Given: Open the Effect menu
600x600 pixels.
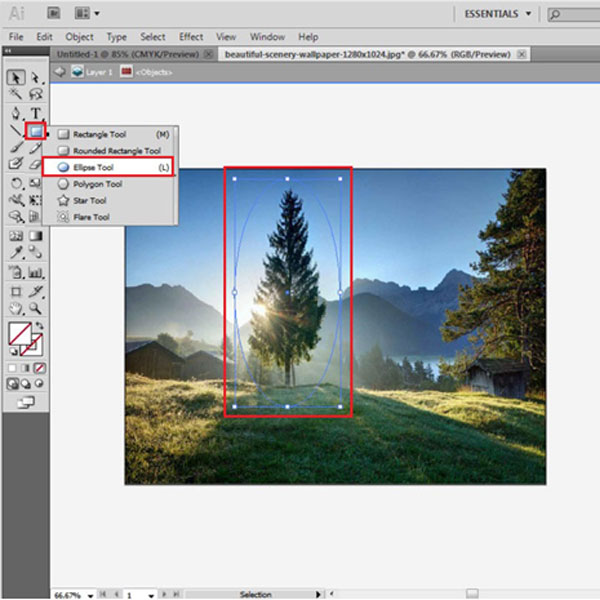Looking at the screenshot, I should [x=191, y=36].
